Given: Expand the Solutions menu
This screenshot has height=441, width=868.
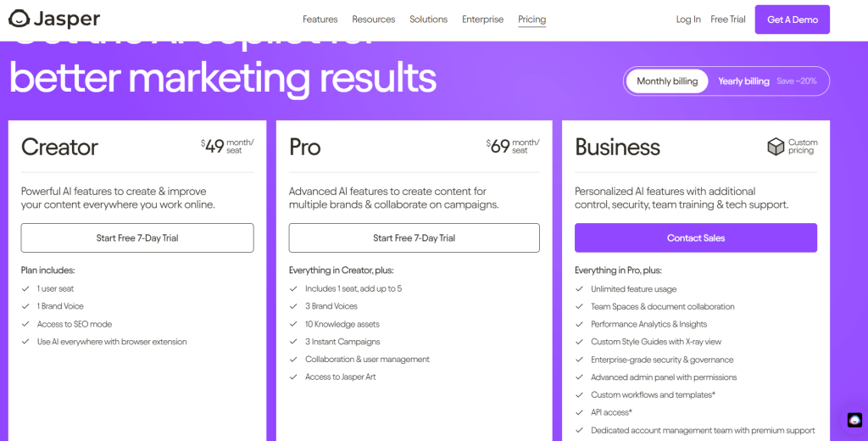Looking at the screenshot, I should [x=428, y=20].
